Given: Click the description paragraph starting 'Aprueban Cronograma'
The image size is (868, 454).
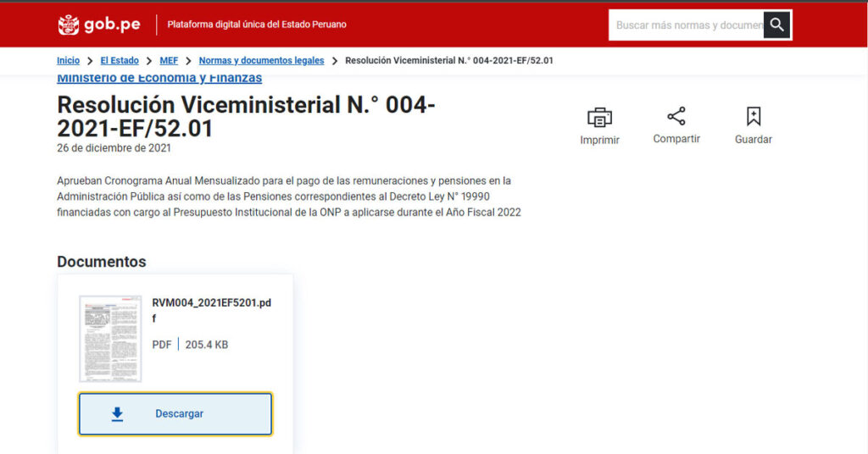Looking at the screenshot, I should [289, 197].
